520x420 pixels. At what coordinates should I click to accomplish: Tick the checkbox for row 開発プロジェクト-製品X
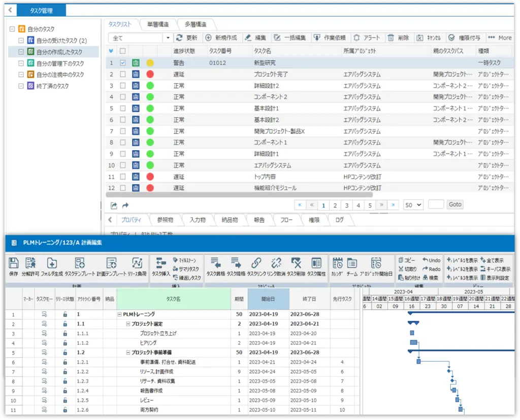(123, 131)
